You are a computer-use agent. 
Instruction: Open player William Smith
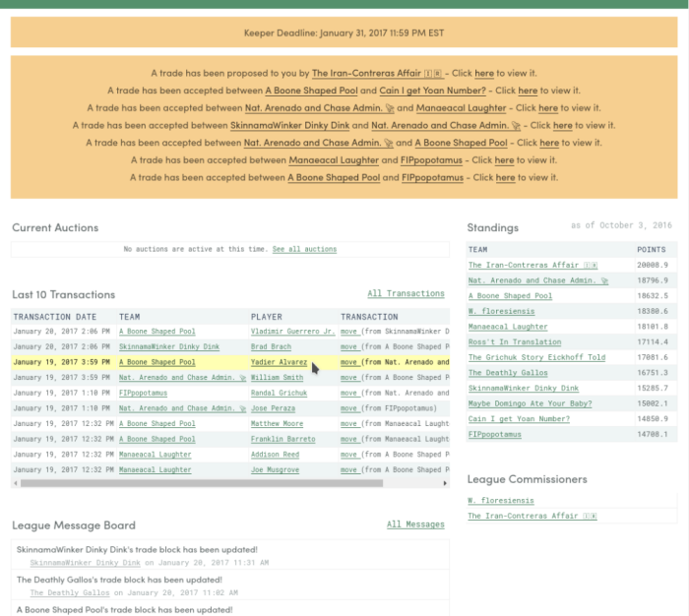coord(277,378)
